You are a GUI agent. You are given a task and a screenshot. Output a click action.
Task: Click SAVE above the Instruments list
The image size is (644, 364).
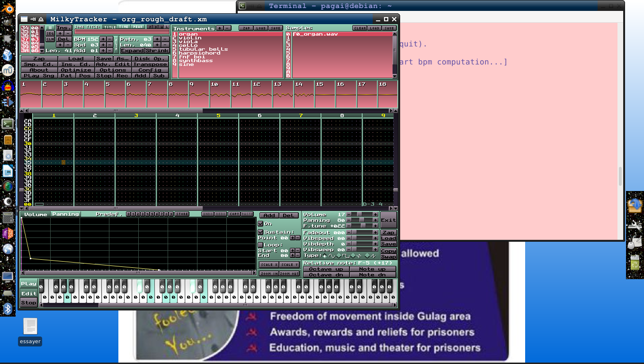pyautogui.click(x=275, y=28)
